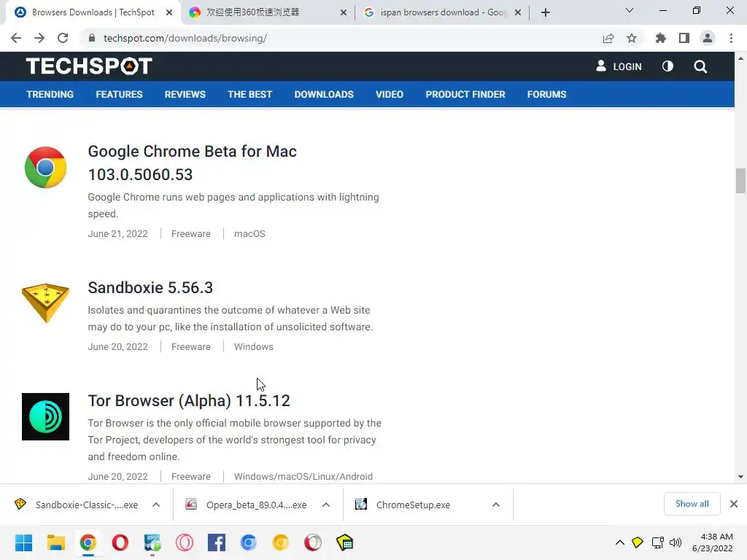The height and width of the screenshot is (560, 747).
Task: Toggle Chrome side panel
Action: pyautogui.click(x=684, y=38)
